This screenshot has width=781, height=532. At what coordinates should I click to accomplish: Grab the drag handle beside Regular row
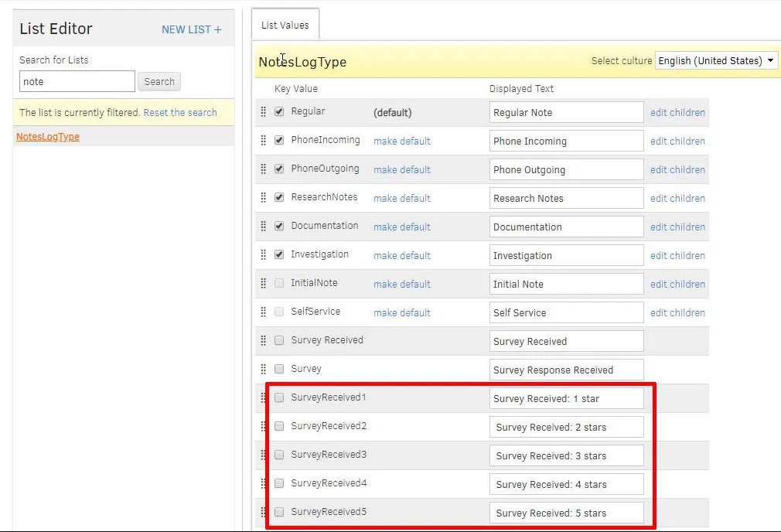[x=264, y=112]
